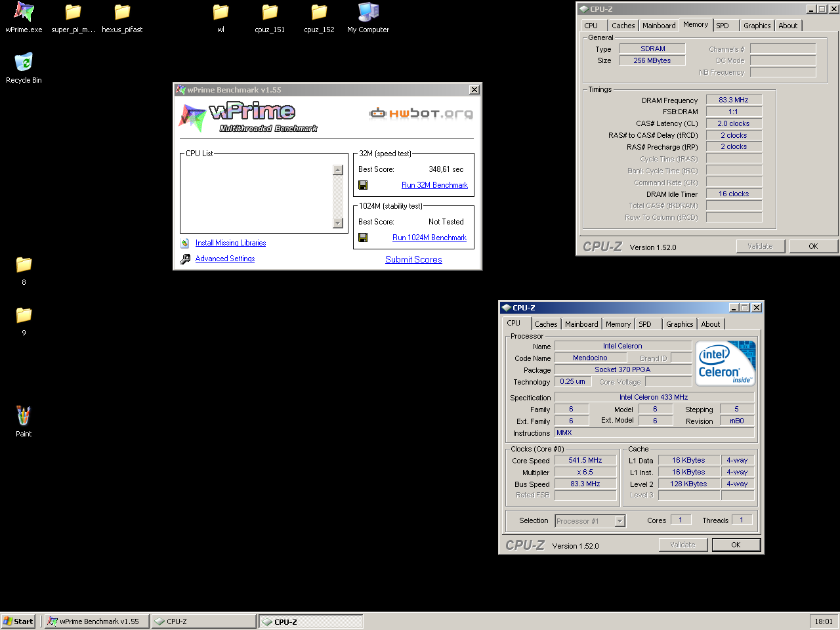Click the Level 2 cache 128 KBytes value
This screenshot has width=840, height=630.
[688, 484]
